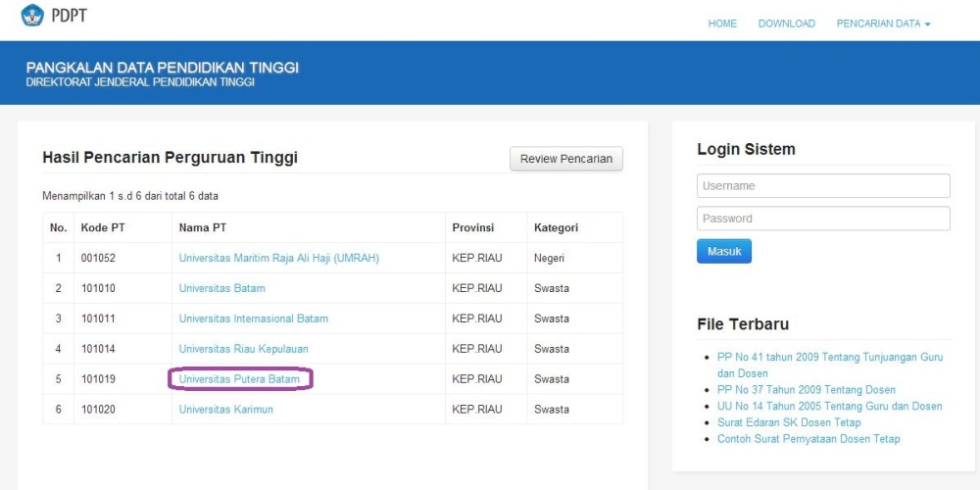Image resolution: width=980 pixels, height=490 pixels.
Task: Open UU No 14 Tahun 2005 link
Action: [x=829, y=407]
